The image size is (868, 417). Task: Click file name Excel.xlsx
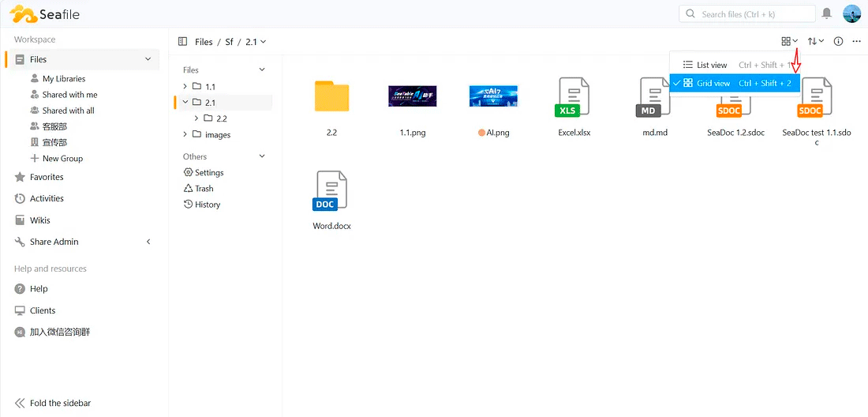[x=574, y=133]
